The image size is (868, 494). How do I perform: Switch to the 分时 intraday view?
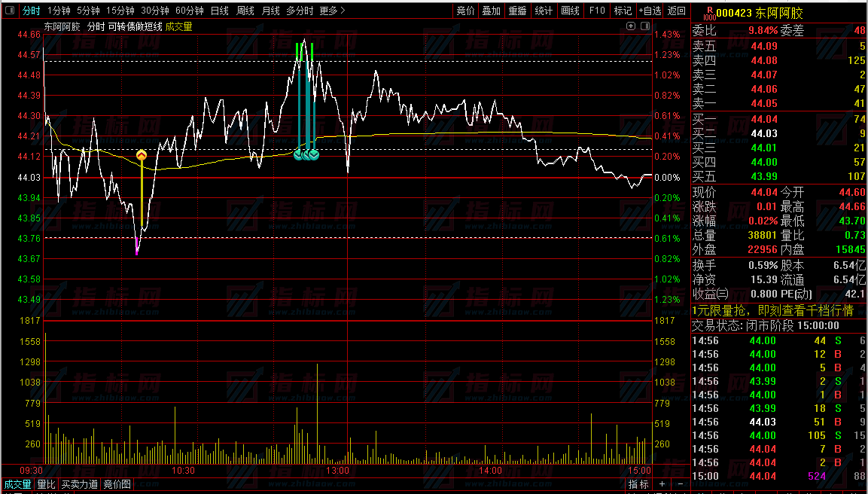pos(32,10)
